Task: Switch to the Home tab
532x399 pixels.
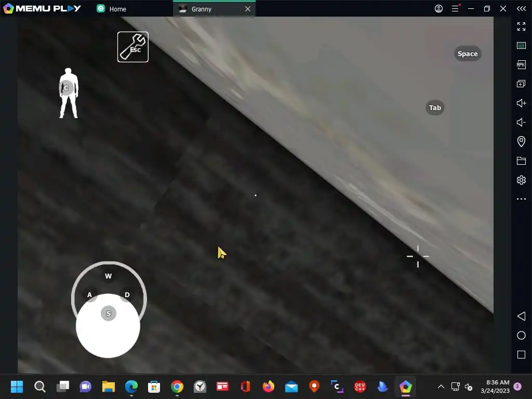Action: point(112,9)
